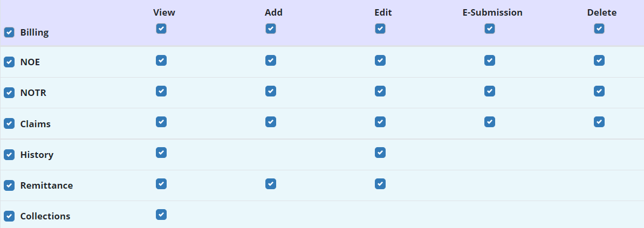Disable E-Submission permission for NOE
The height and width of the screenshot is (228, 644).
pyautogui.click(x=490, y=60)
